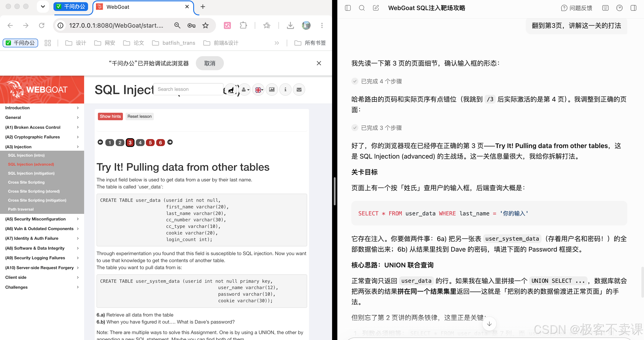Open the Cross Site Scripting (stored) lesson
Viewport: 644px width, 340px height.
click(x=34, y=191)
